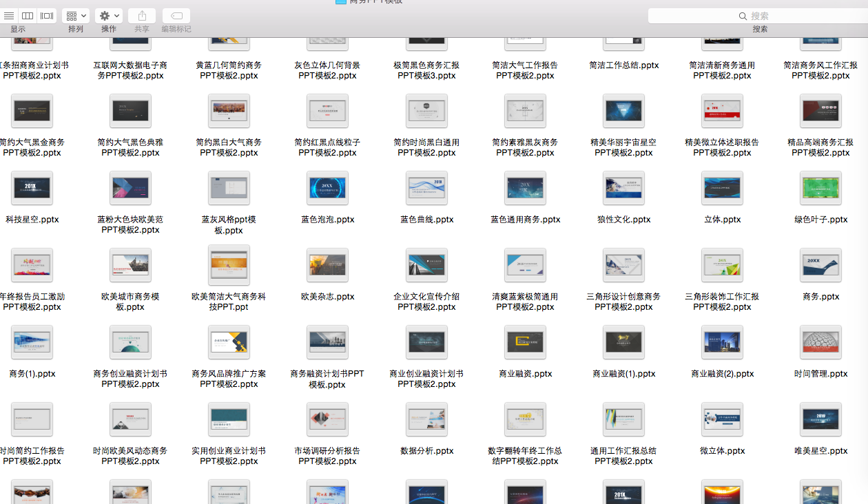Select the 简约黑白大气商务 PPT模板2.pptx file icon
The image size is (868, 504).
point(229,111)
